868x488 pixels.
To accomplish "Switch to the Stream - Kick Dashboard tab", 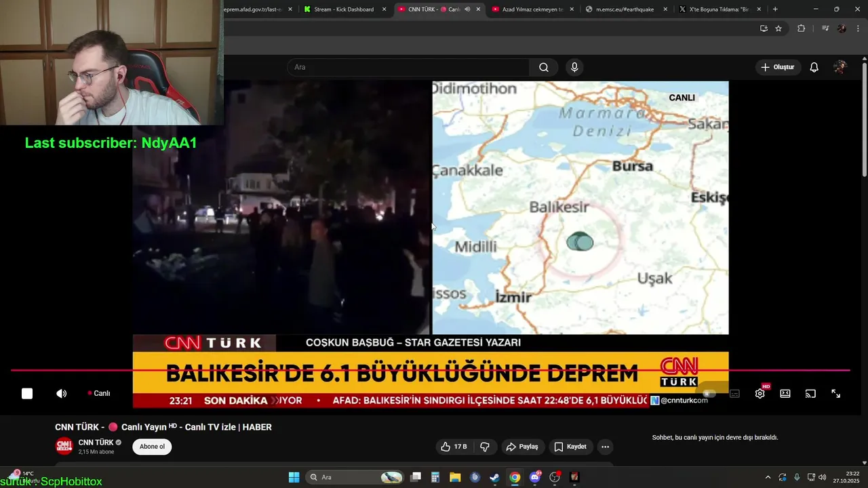I will (x=344, y=9).
